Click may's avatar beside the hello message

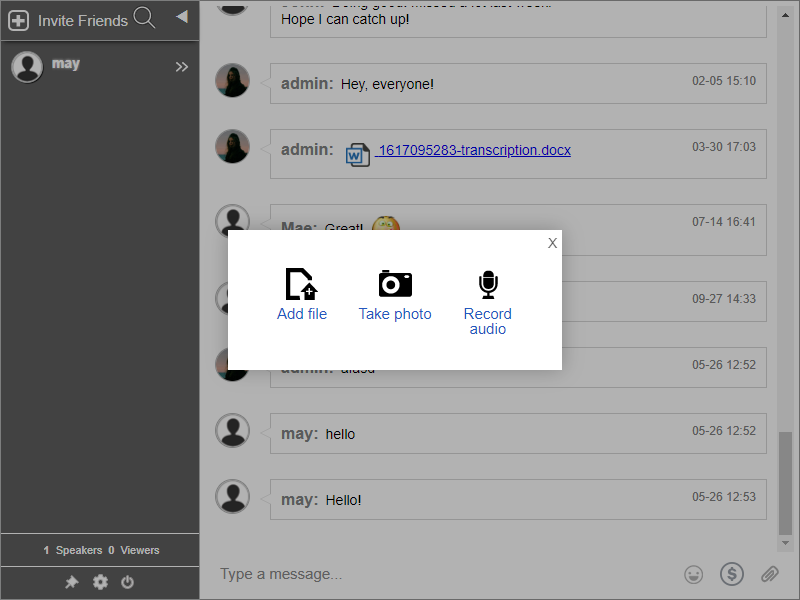pos(232,429)
